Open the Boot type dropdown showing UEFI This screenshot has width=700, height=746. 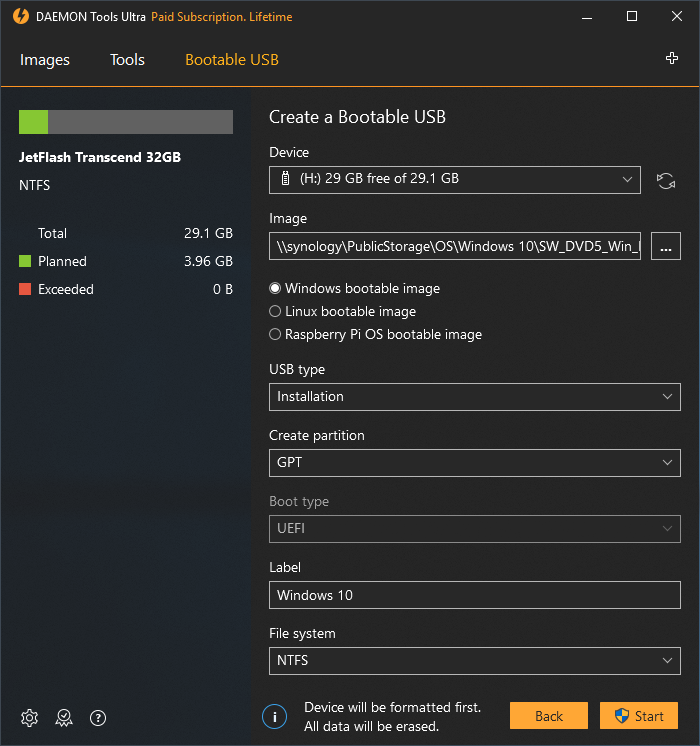click(x=474, y=529)
